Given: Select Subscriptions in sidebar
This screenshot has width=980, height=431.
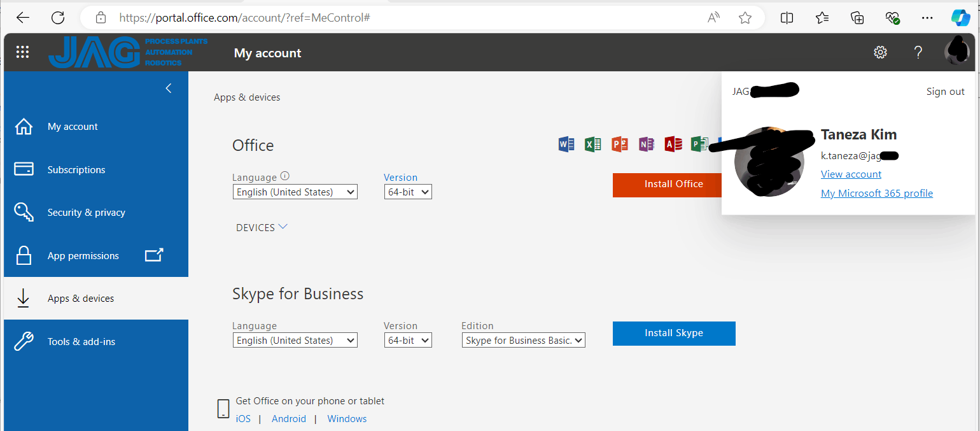Looking at the screenshot, I should pos(96,169).
